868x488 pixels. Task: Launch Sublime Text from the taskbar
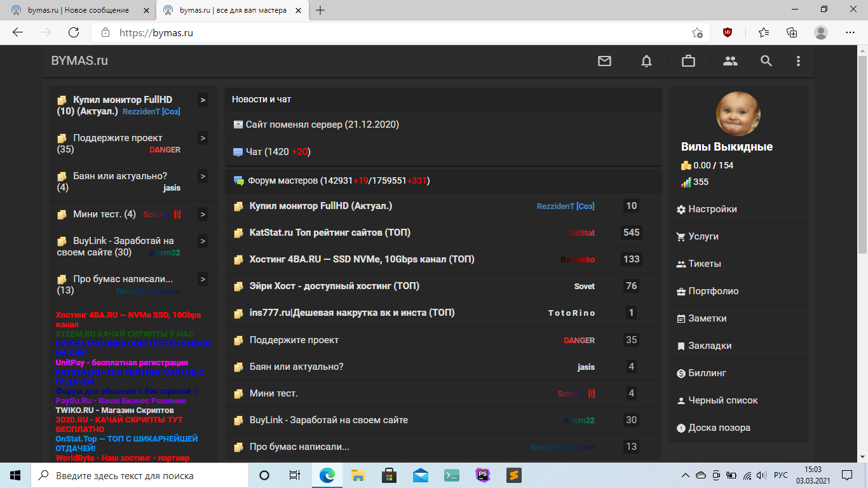(x=513, y=475)
